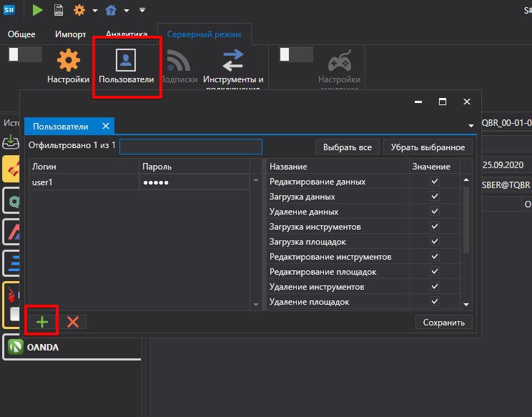Delete selected user with red cross

[x=73, y=322]
